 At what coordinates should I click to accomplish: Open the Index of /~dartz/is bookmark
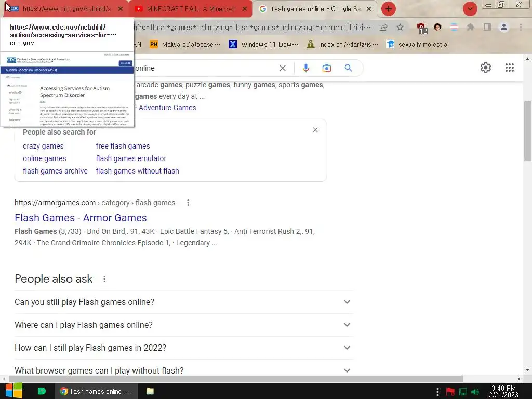click(x=342, y=45)
